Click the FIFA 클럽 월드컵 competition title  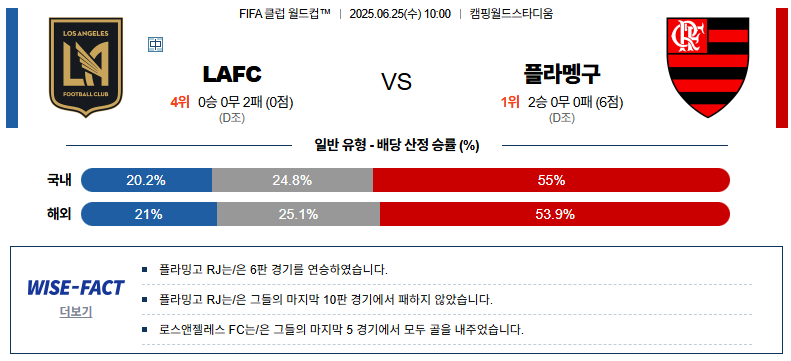pyautogui.click(x=285, y=14)
